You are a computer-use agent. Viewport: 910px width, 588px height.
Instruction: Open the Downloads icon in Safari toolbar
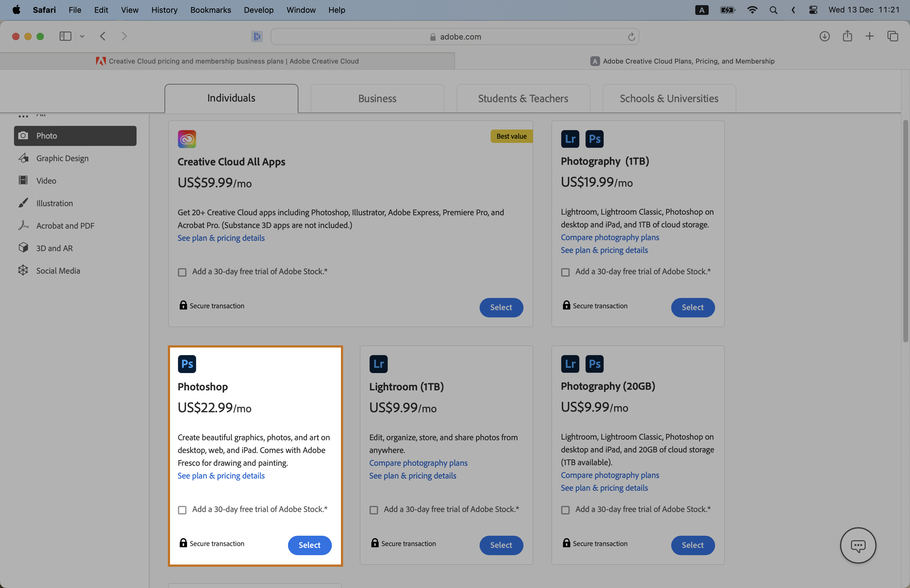[825, 36]
